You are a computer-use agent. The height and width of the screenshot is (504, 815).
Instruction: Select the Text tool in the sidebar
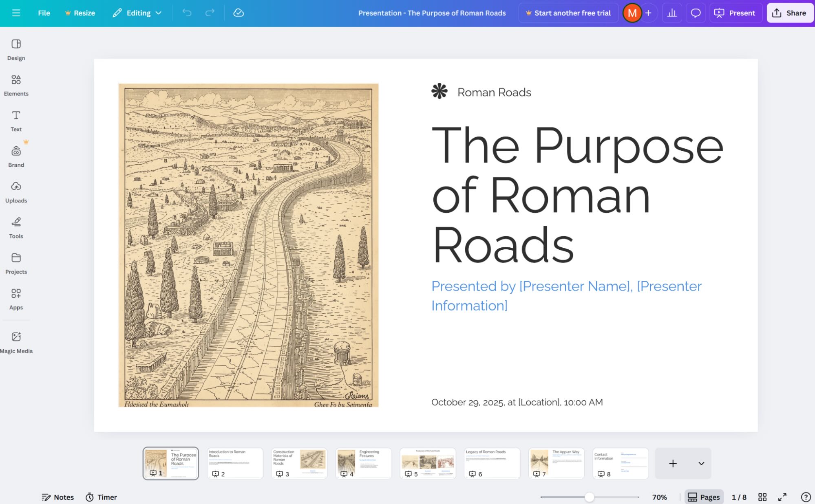(16, 120)
